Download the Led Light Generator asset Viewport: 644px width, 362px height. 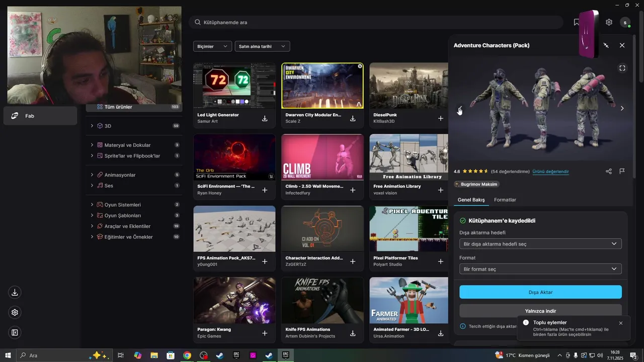(x=265, y=119)
